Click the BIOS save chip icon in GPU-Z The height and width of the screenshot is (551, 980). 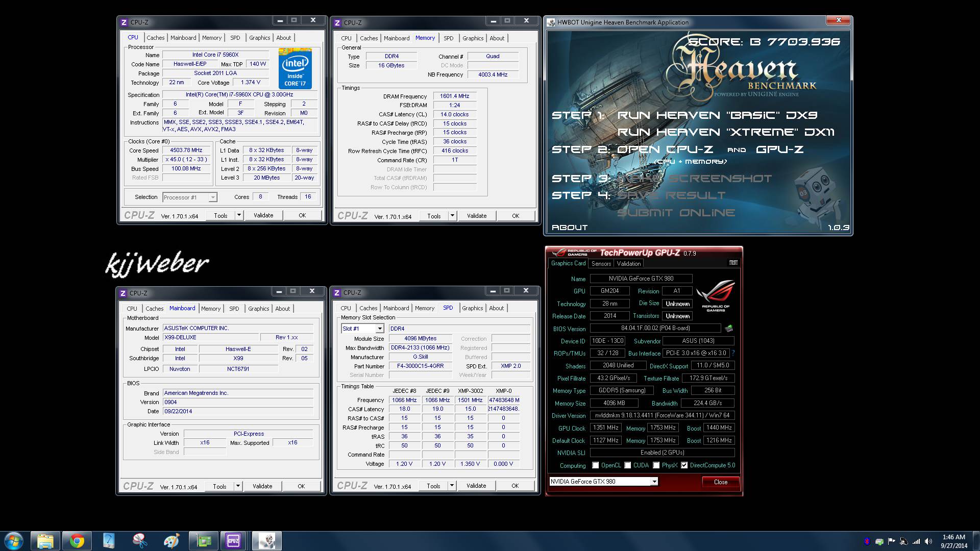(729, 329)
